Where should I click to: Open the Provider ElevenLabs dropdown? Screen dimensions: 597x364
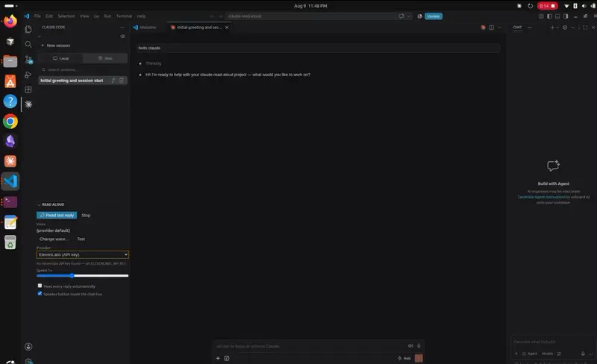(83, 254)
